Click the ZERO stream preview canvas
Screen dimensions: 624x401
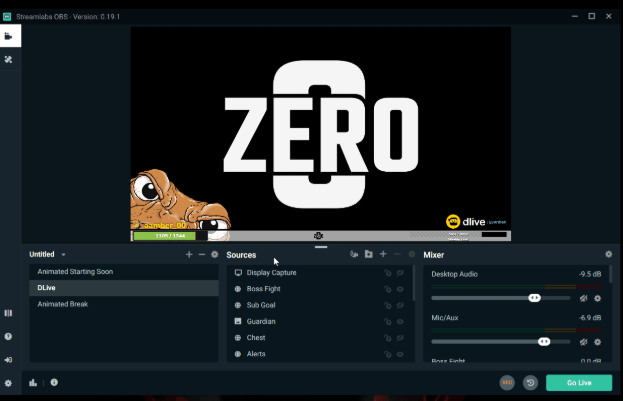(321, 134)
